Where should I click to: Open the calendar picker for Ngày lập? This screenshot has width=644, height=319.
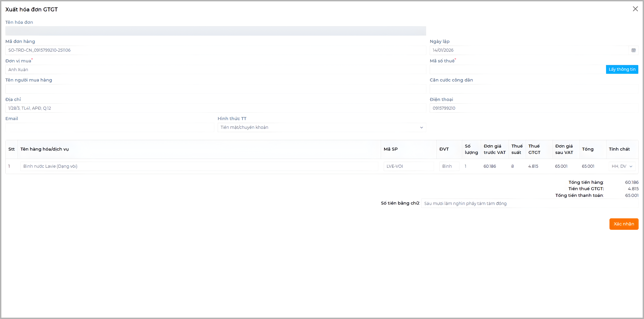click(x=633, y=50)
